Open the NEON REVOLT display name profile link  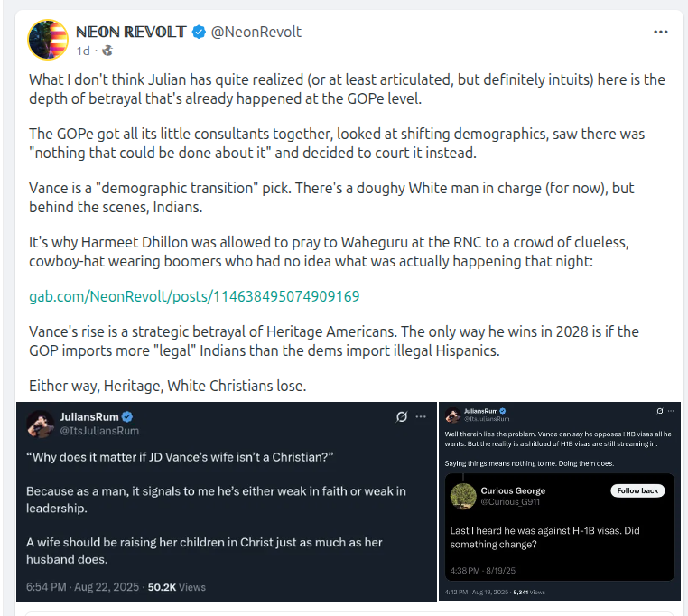coord(131,32)
